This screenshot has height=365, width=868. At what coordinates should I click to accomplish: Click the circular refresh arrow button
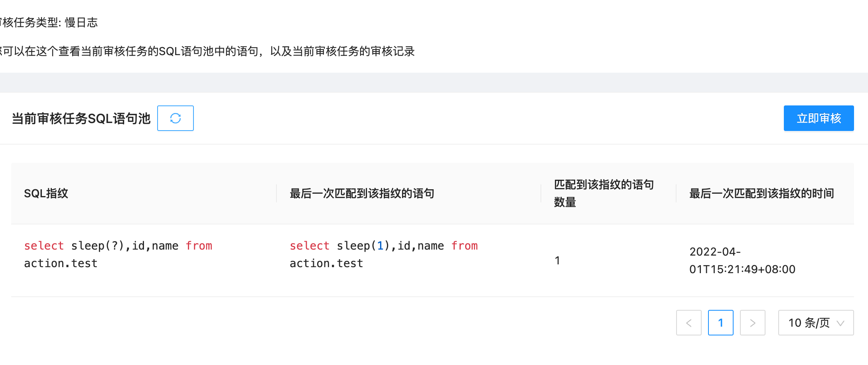click(175, 118)
